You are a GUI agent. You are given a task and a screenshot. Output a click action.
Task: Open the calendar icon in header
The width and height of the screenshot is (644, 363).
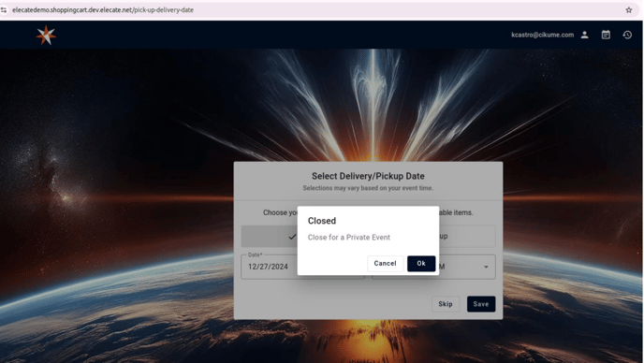(x=606, y=35)
